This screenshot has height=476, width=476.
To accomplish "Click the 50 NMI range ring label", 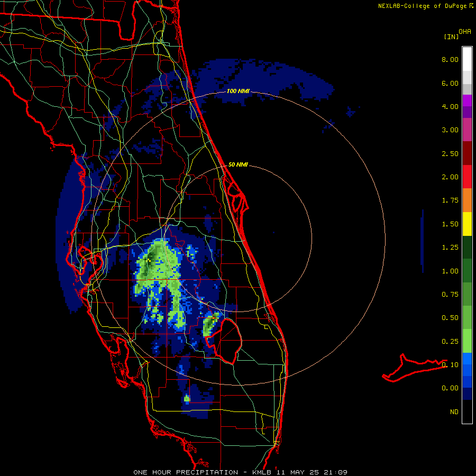I will [238, 164].
